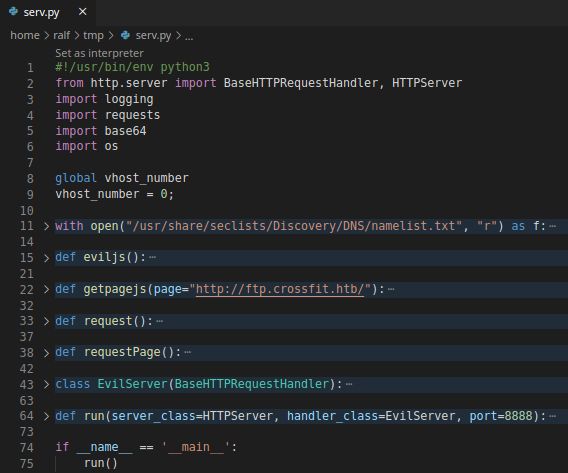Screen dimensions: 568x473
Task: Click the Python icon on serv.py tab
Action: 13,12
